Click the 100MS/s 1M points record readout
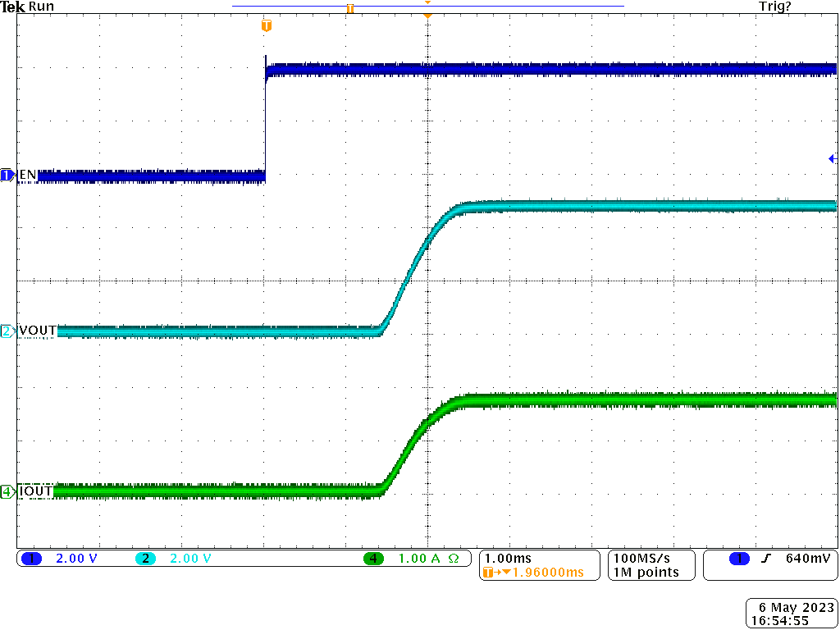The image size is (840, 630). (650, 565)
